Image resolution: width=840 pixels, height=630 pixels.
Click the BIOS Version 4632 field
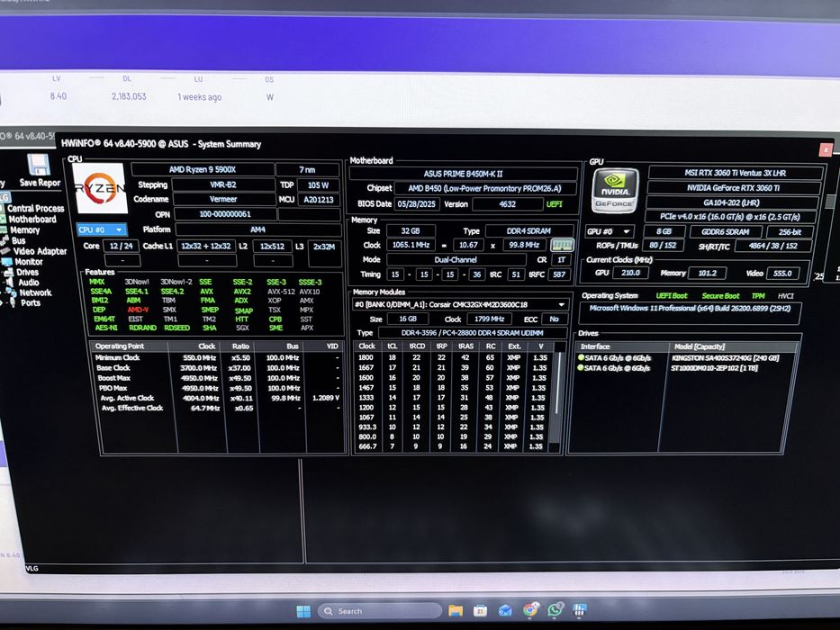point(507,204)
